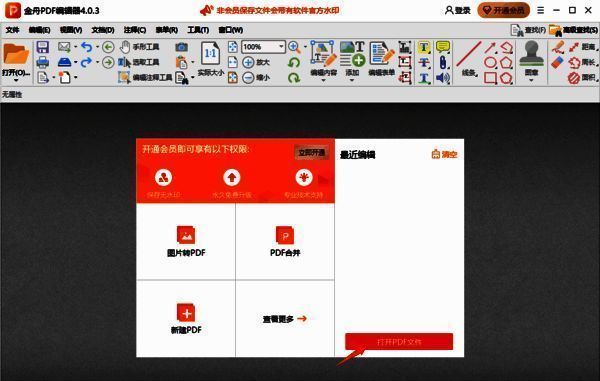Select the Selection tool (选取工具)
This screenshot has height=381, width=600.
coord(139,62)
